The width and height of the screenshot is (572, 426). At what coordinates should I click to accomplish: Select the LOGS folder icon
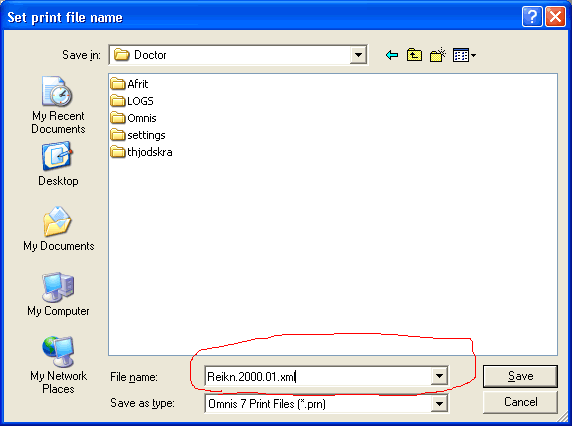pyautogui.click(x=118, y=101)
